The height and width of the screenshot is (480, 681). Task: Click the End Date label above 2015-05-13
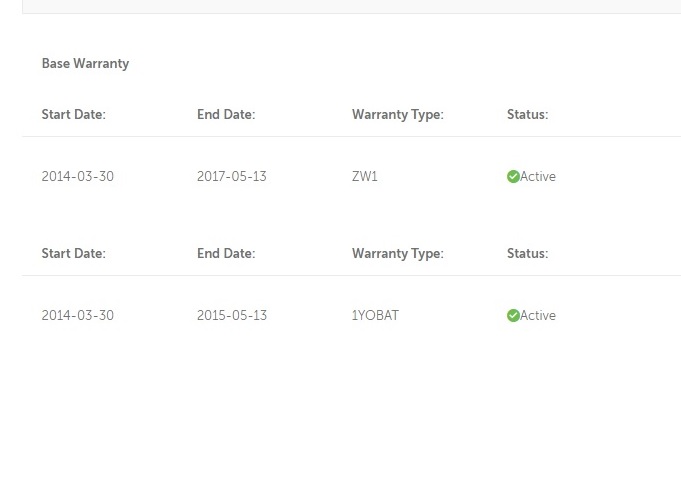click(x=226, y=254)
